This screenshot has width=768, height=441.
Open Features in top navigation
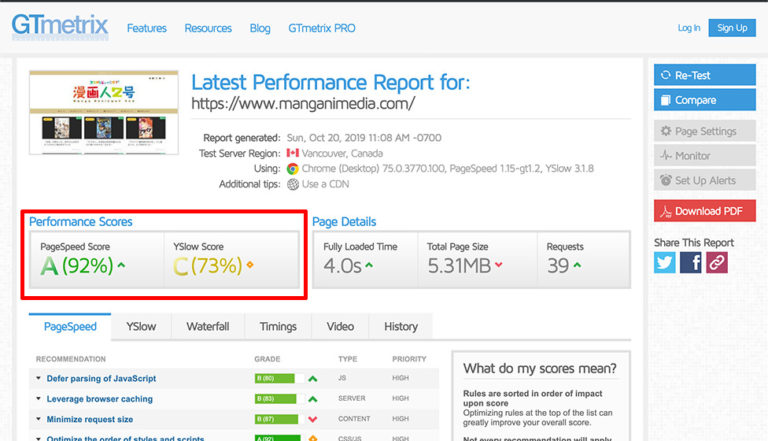[147, 28]
